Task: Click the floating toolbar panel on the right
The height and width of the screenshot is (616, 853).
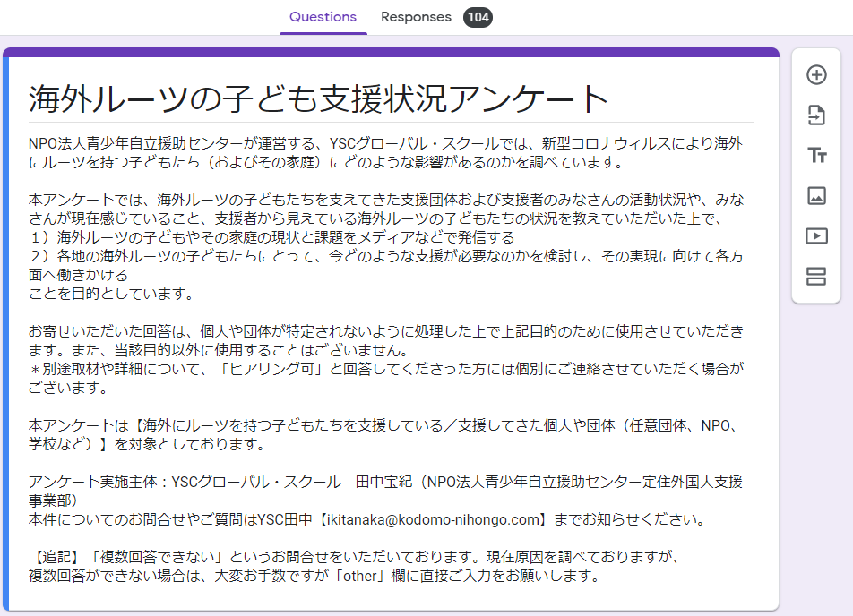Action: tap(815, 175)
